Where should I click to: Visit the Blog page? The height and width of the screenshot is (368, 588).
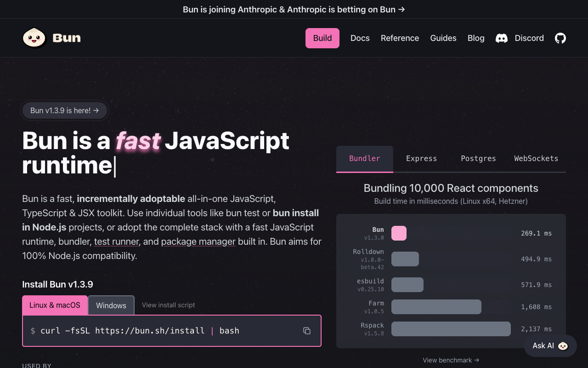click(476, 38)
